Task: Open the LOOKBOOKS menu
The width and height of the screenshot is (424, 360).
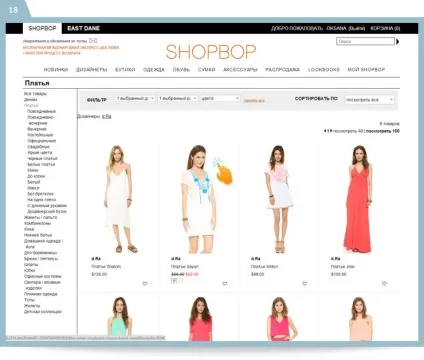Action: 324,70
